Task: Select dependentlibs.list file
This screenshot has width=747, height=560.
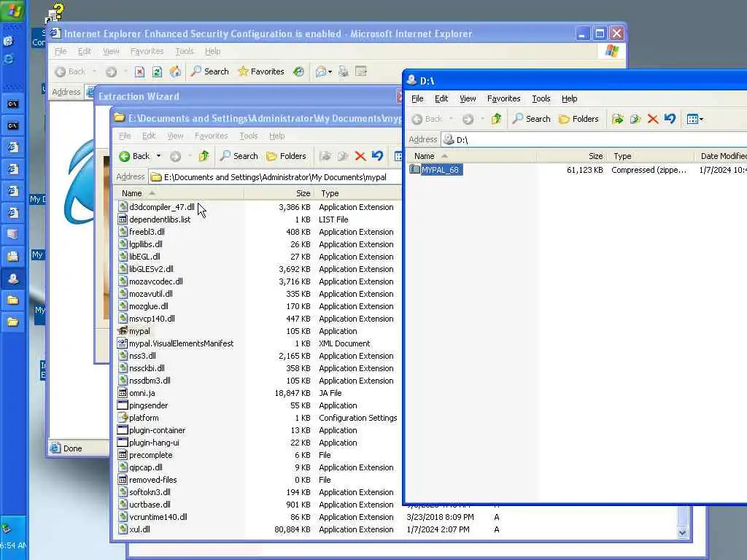Action: 155,219
